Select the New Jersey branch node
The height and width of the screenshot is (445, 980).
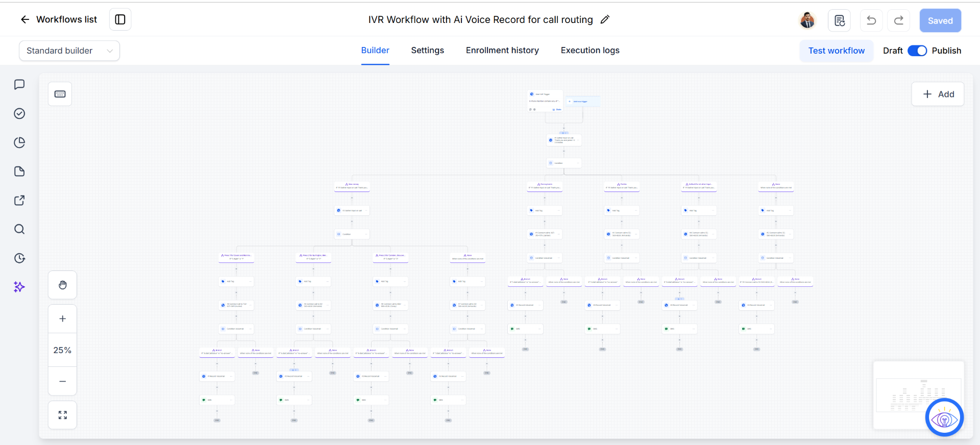352,186
